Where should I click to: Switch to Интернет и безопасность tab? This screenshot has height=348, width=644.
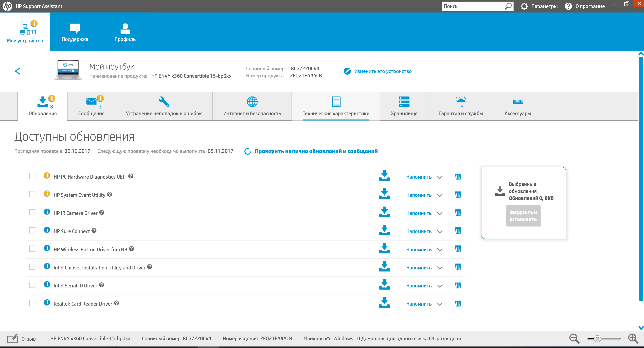(252, 106)
